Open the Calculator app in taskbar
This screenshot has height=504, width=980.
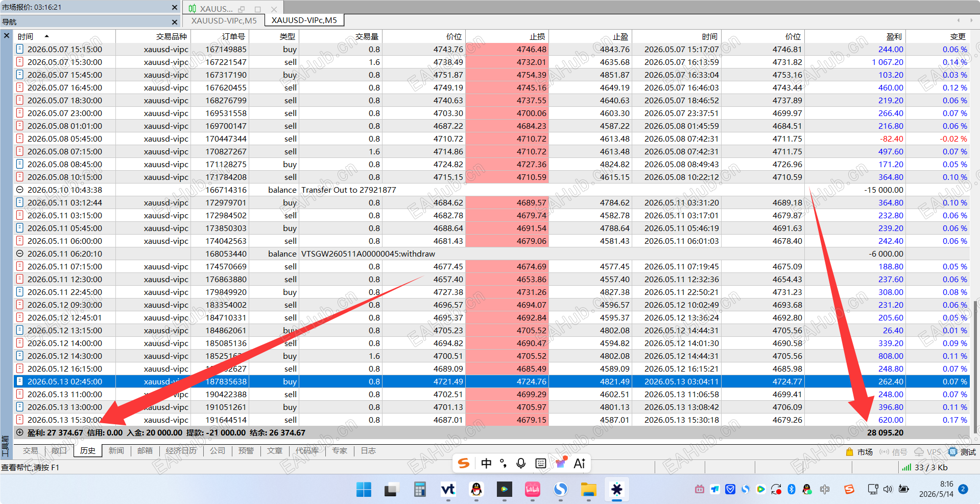(420, 490)
